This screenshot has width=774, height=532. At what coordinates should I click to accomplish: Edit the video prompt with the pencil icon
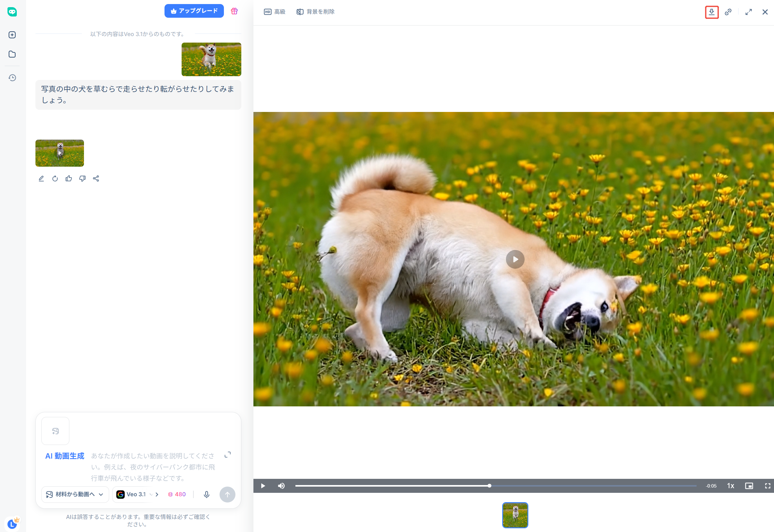click(x=41, y=178)
